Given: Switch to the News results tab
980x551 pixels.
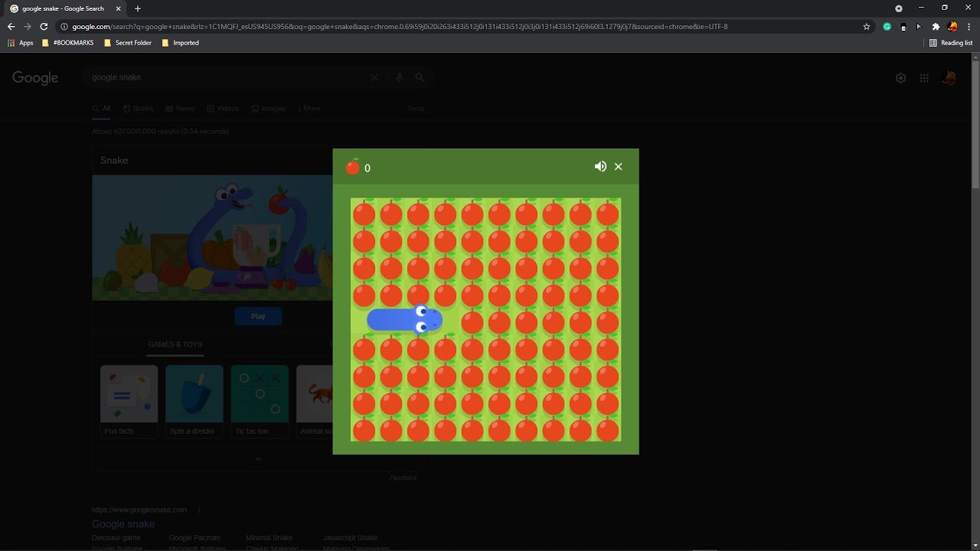Looking at the screenshot, I should click(x=180, y=109).
